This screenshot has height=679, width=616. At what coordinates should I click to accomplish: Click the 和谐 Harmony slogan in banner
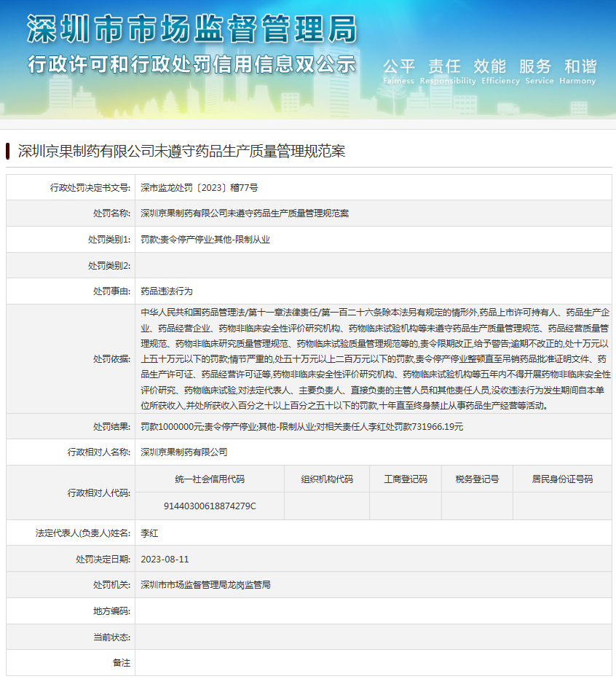577,71
